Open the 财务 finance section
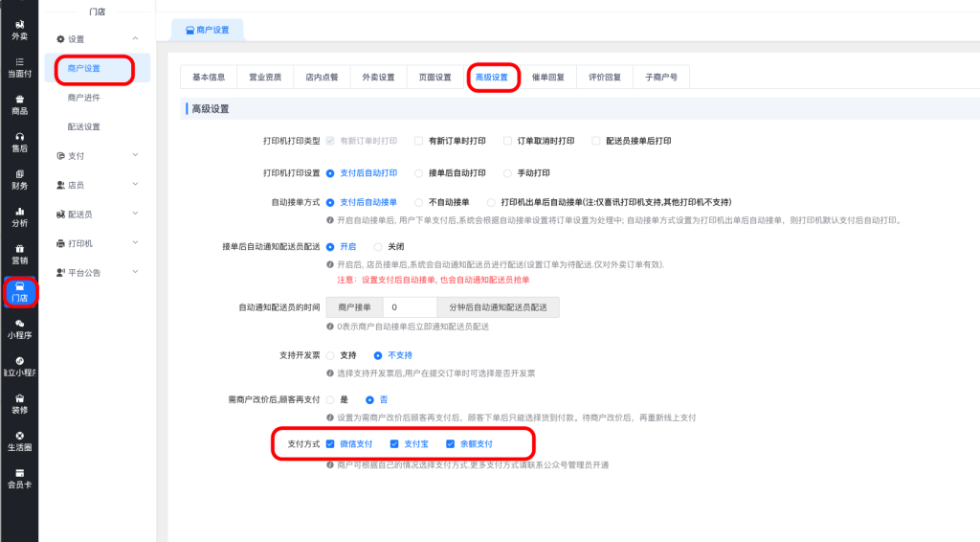The height and width of the screenshot is (542, 980). [x=19, y=179]
